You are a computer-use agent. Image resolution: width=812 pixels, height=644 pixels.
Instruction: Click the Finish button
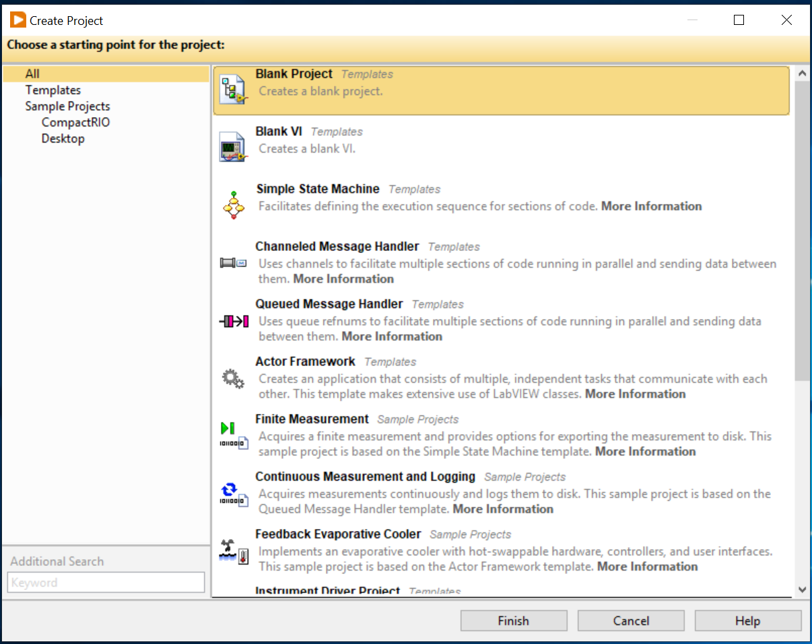click(x=514, y=620)
